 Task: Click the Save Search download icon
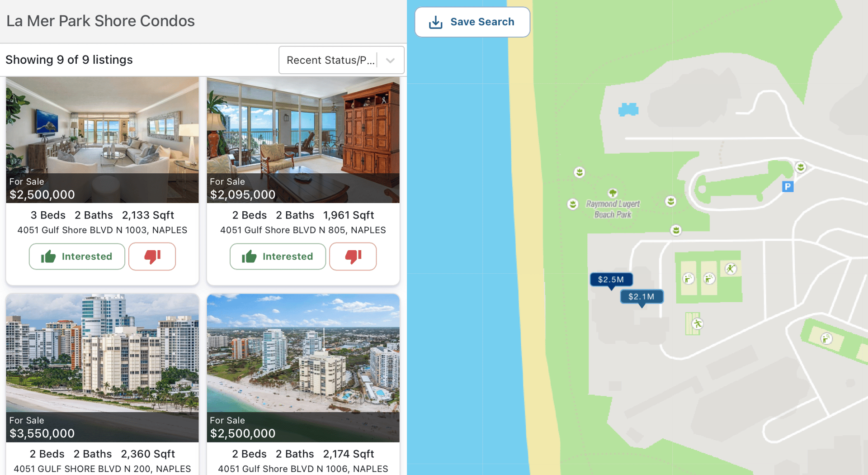pos(435,22)
